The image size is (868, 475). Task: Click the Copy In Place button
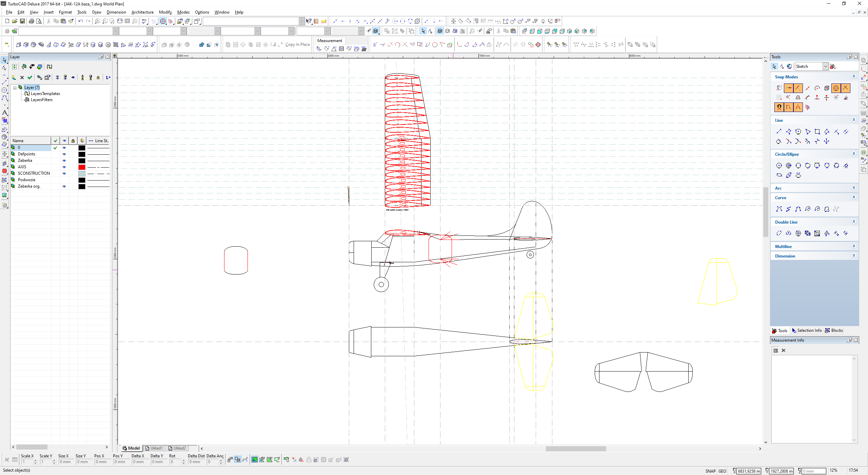pos(297,44)
